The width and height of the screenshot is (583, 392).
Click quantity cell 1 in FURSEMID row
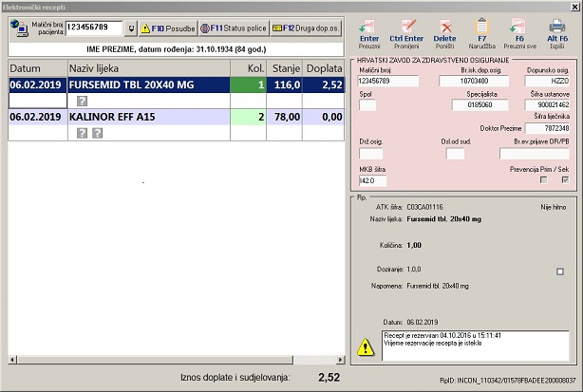click(x=248, y=84)
